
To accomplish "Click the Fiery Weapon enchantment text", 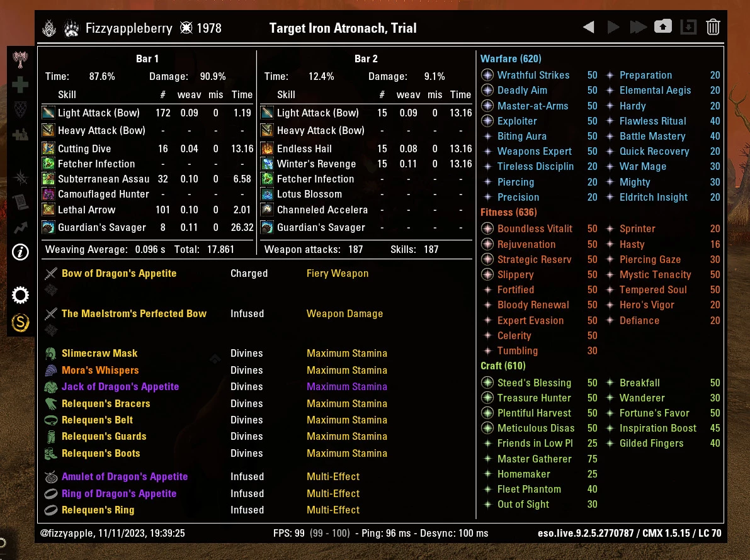I will (337, 273).
